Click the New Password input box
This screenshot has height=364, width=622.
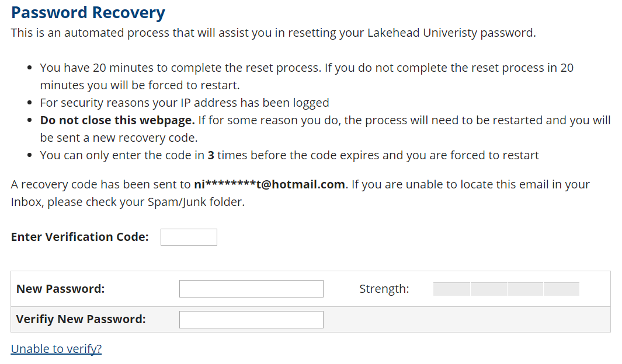pos(251,289)
